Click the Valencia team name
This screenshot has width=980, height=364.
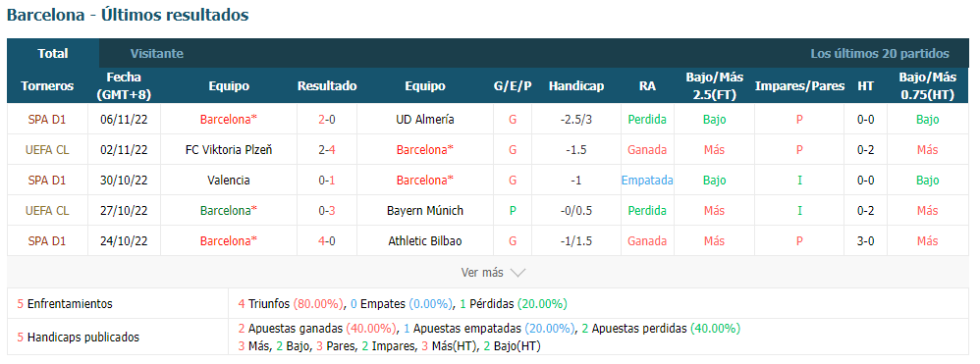229,181
